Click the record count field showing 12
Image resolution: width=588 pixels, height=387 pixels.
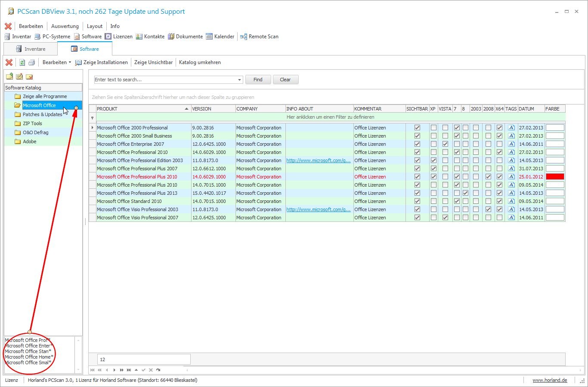(x=144, y=359)
